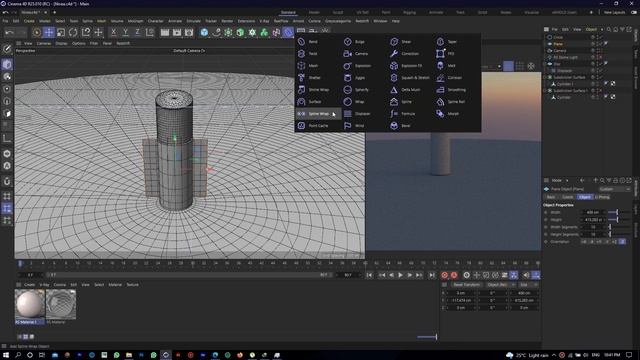Screen dimensions: 640x360
Task: Add the Point Cache deformer
Action: (x=313, y=126)
